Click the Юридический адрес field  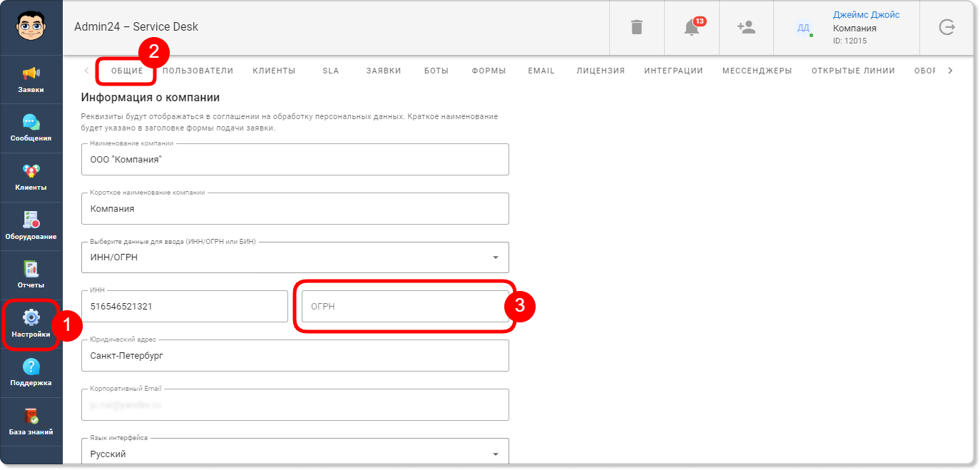295,355
